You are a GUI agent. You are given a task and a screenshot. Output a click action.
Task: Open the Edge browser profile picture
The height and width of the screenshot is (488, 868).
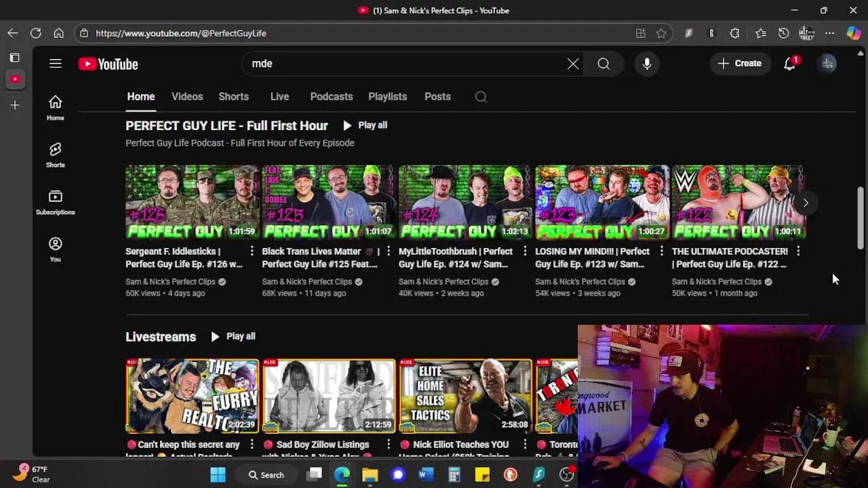[x=806, y=33]
